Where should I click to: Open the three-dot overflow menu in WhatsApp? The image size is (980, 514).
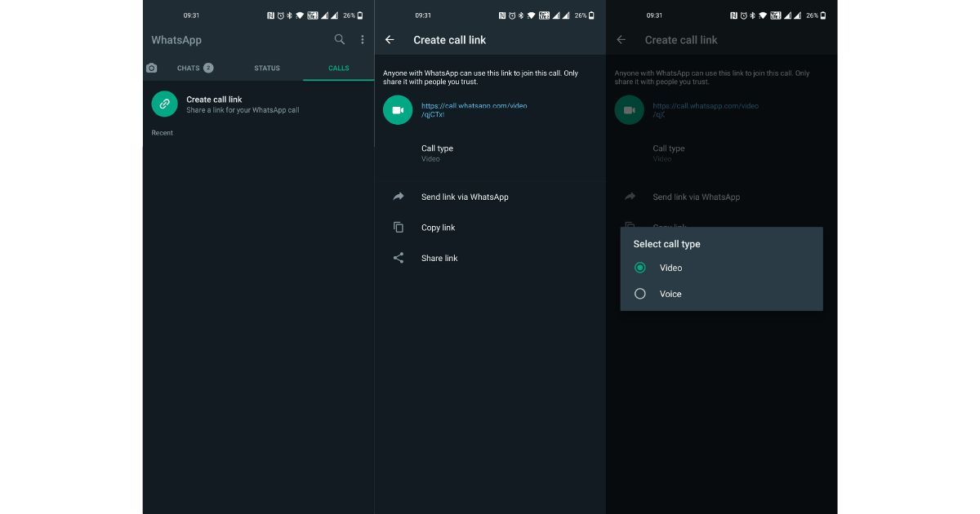(x=363, y=39)
